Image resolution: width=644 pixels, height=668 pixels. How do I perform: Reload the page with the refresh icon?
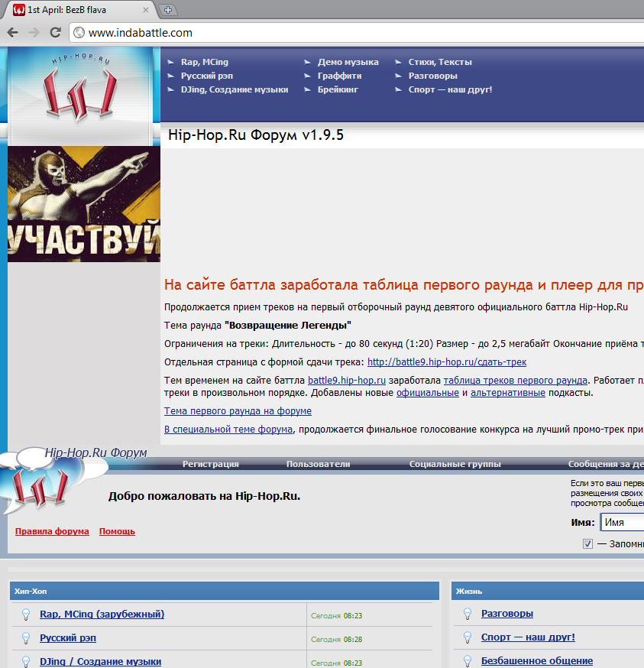tap(55, 32)
